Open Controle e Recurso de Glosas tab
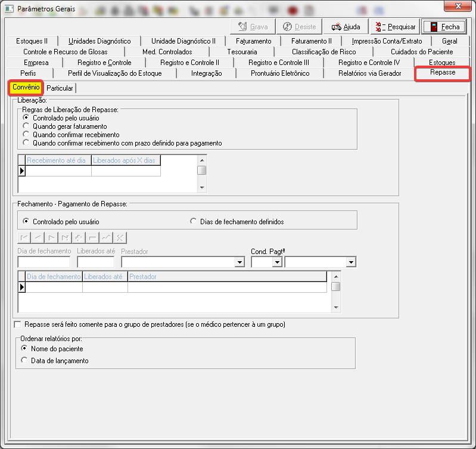Screen dimensions: 476x449 pos(66,52)
